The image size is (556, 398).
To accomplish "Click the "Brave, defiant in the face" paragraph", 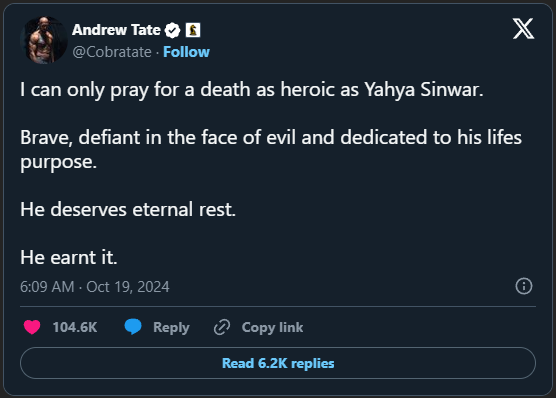I will (271, 149).
